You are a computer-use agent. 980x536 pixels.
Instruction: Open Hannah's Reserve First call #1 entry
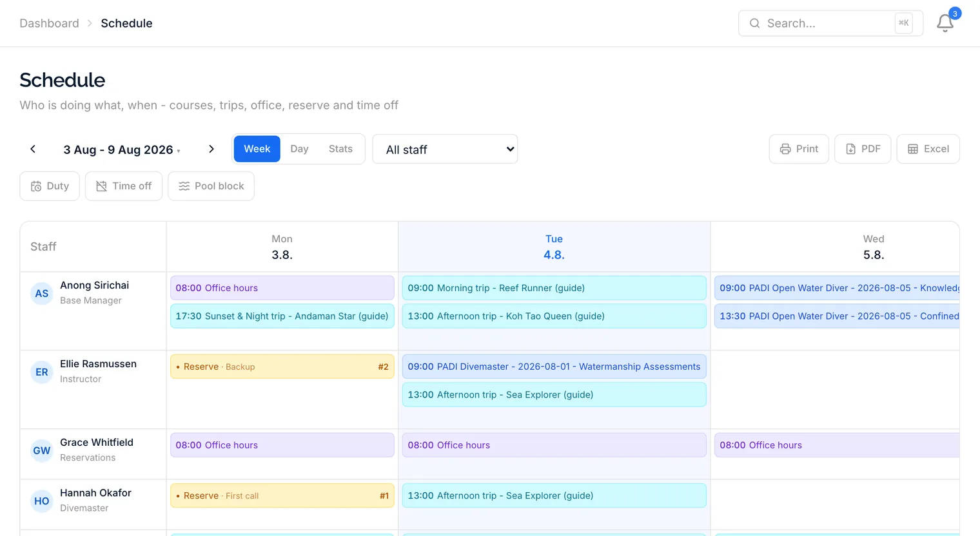click(282, 495)
